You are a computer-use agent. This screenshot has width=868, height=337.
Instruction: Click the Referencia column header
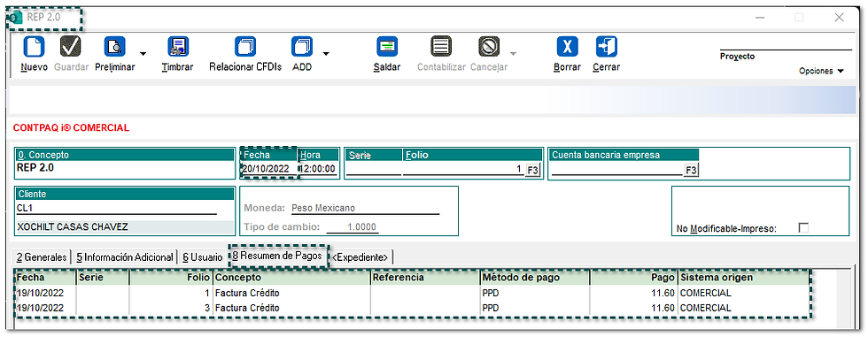(425, 278)
